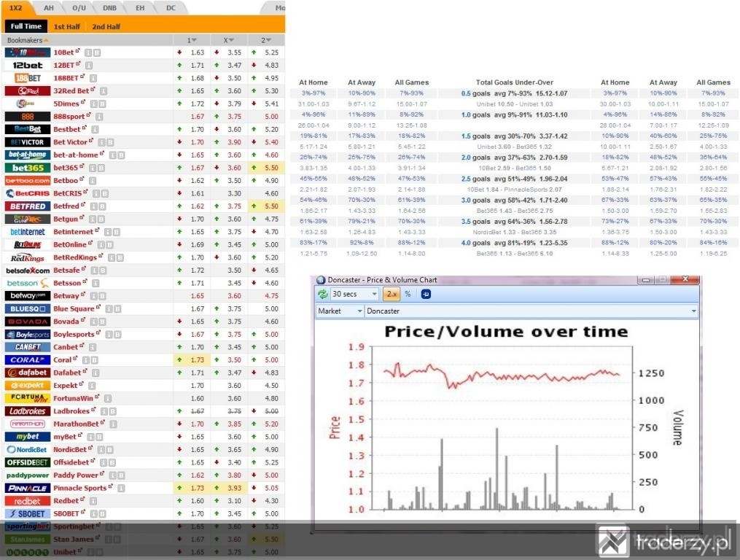Switch to the DC tab
Screen dimensions: 740x560
pos(171,8)
